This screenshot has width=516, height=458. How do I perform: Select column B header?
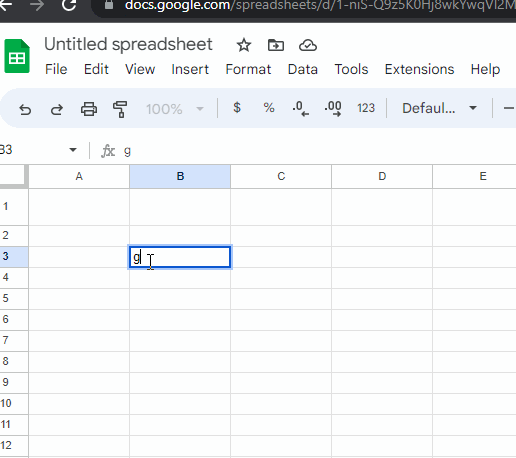[x=180, y=176]
